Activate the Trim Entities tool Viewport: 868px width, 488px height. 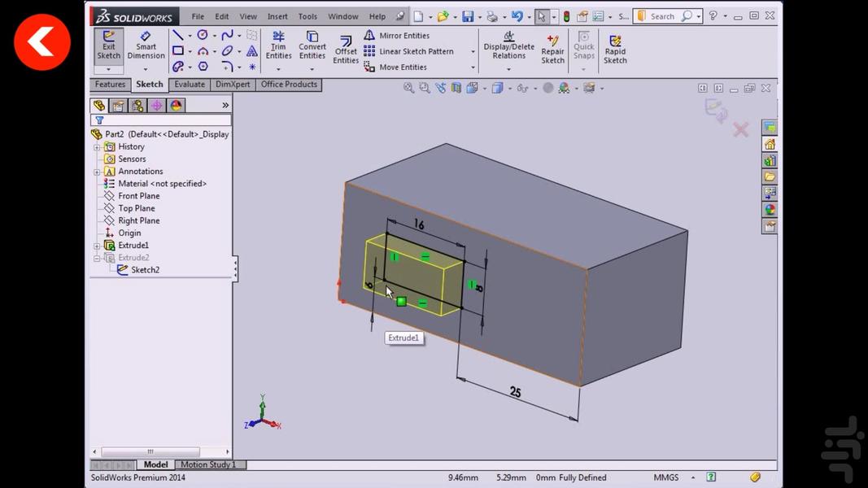[x=278, y=45]
